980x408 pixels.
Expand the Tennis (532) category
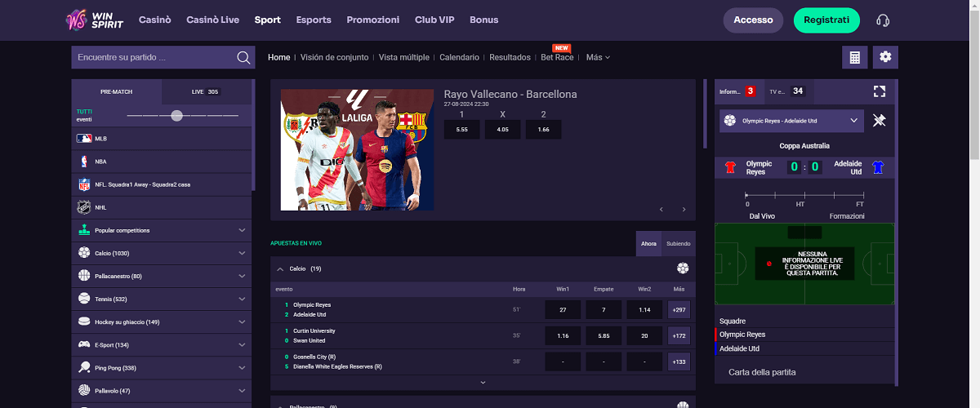(242, 299)
